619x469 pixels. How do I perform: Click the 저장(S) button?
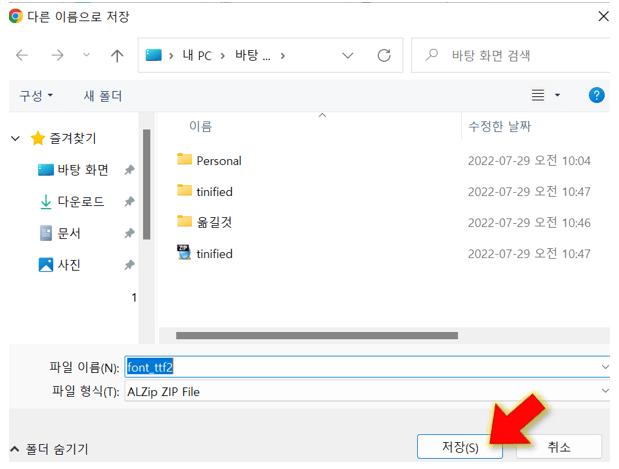[x=460, y=446]
